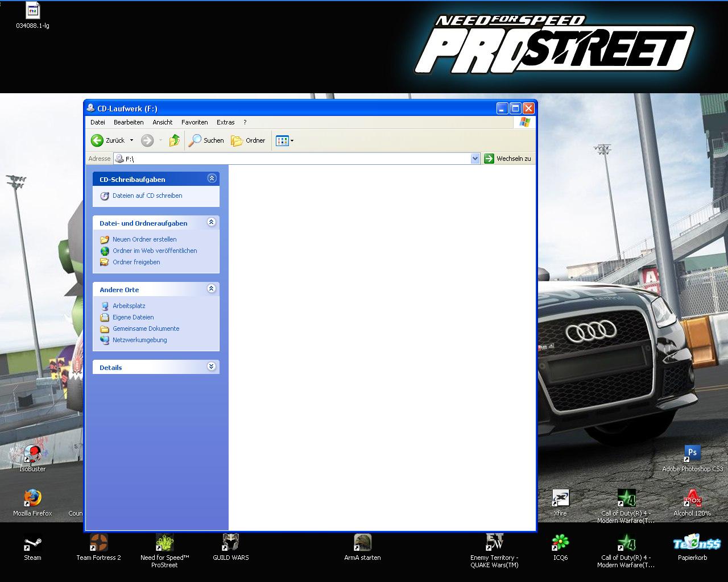Toggle the Ordner folders pane button
Viewport: 728px width, 582px height.
pos(248,140)
